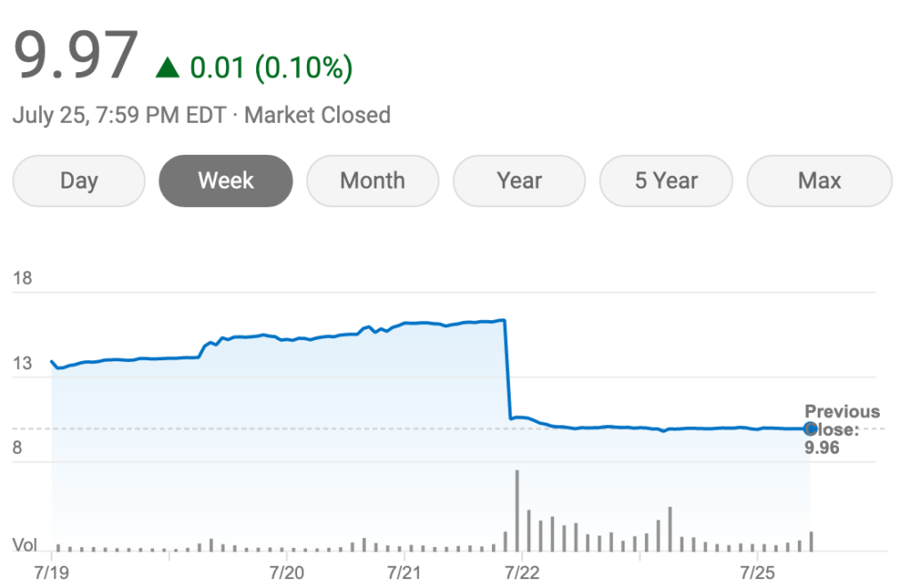Click the blue current-price dot on chart

click(810, 429)
